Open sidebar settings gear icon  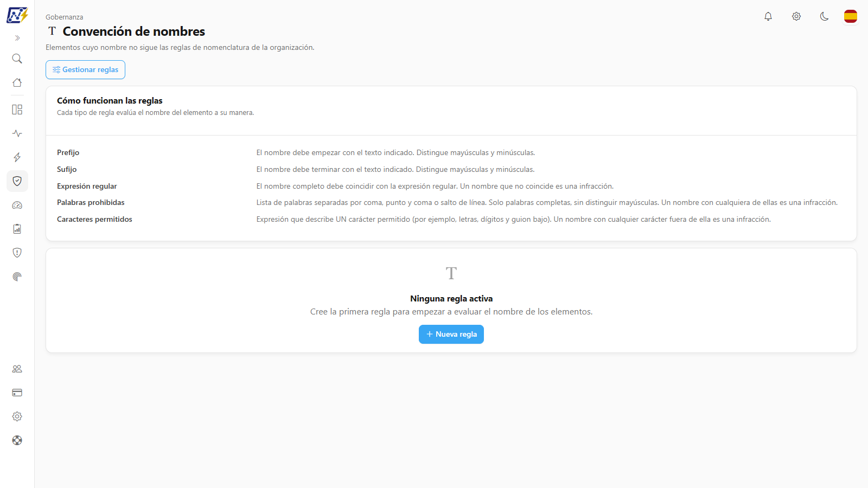pyautogui.click(x=17, y=416)
